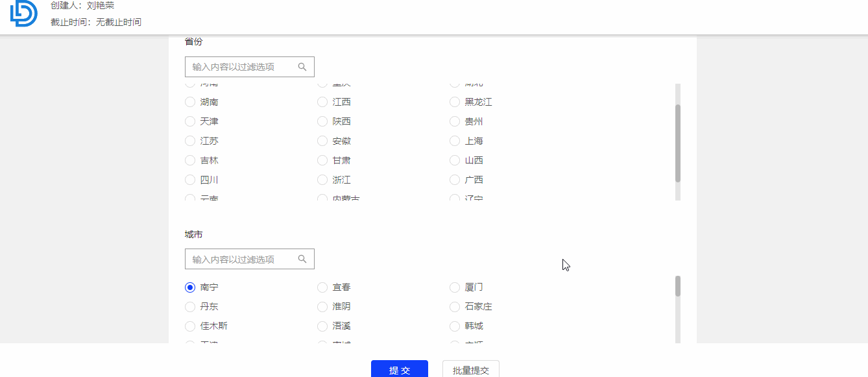The height and width of the screenshot is (377, 868).
Task: Pick the 上海 radio option
Action: (x=455, y=141)
